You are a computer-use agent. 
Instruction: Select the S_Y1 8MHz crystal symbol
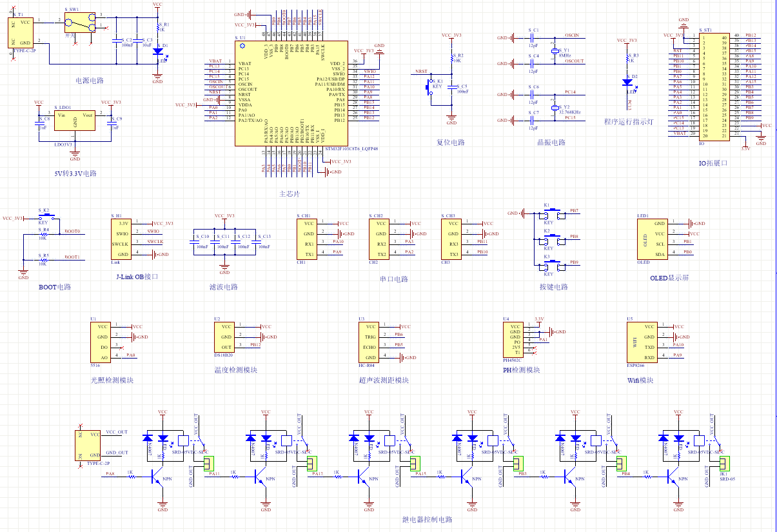tap(553, 50)
